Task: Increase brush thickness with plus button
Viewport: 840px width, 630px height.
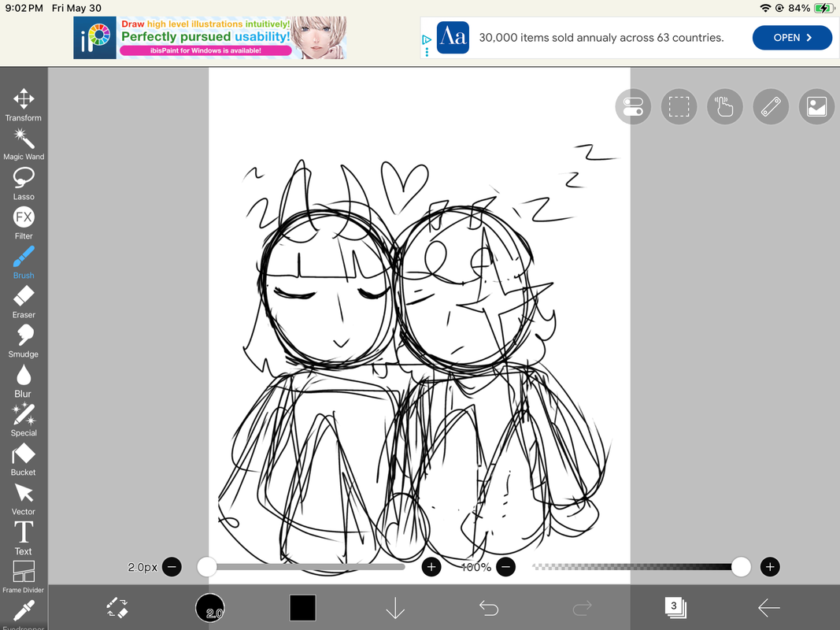Action: point(431,567)
